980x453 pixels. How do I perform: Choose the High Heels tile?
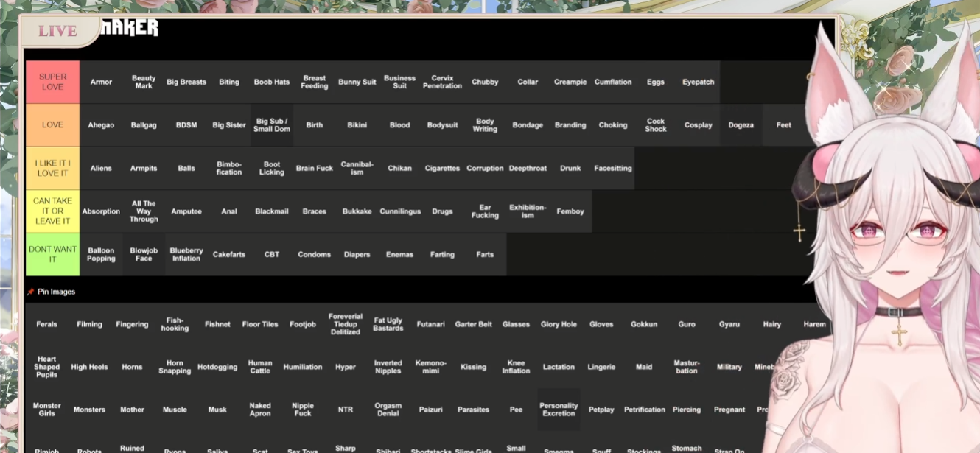pyautogui.click(x=89, y=367)
